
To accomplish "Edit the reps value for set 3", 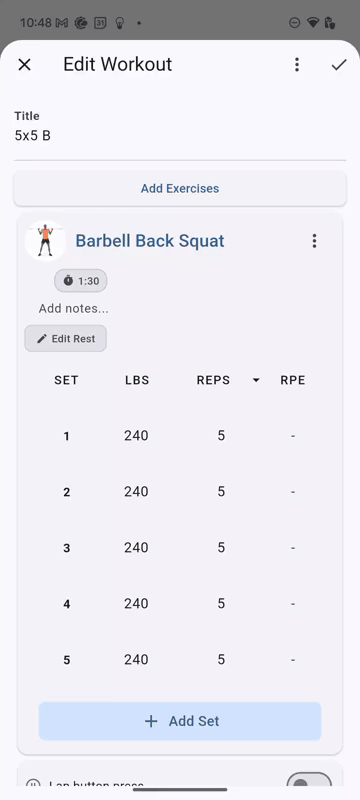I will click(221, 547).
